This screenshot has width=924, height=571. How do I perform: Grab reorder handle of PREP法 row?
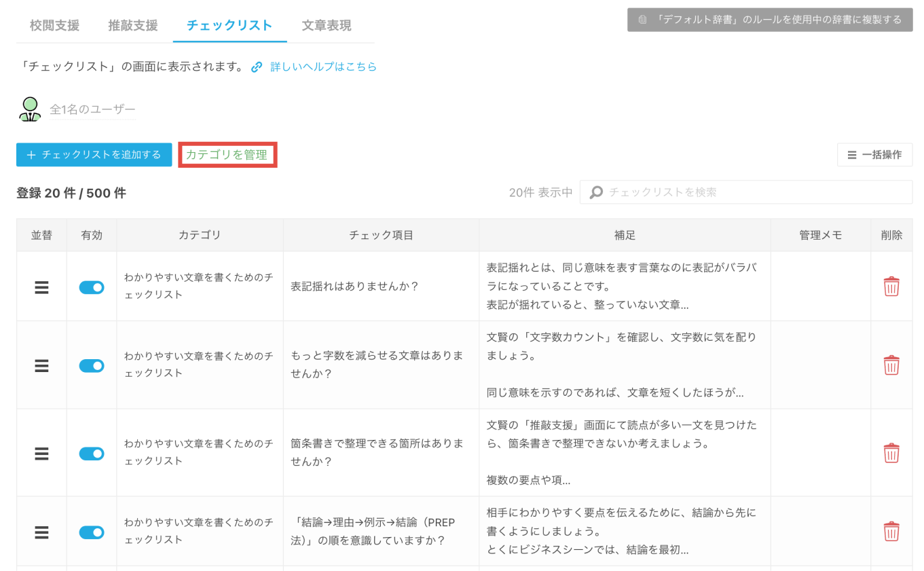41,532
